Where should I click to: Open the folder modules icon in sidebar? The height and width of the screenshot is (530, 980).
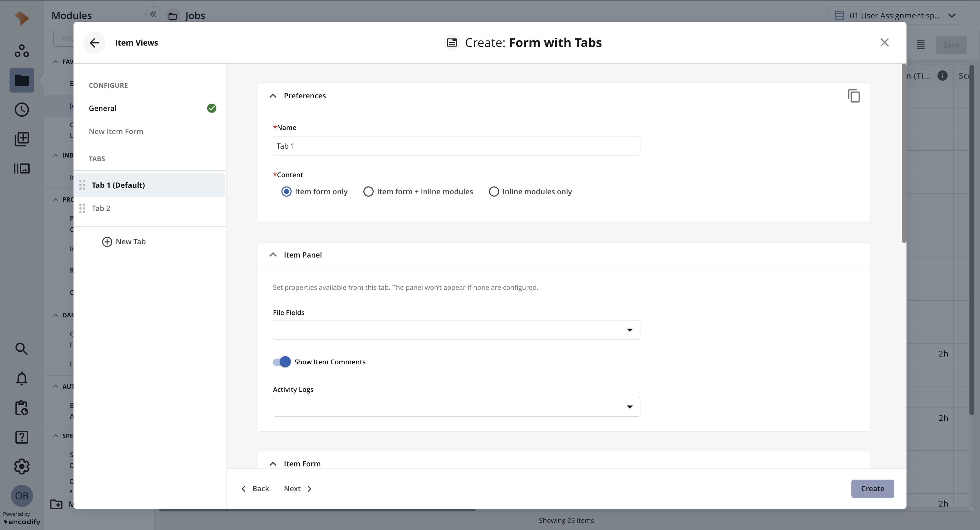[x=22, y=80]
